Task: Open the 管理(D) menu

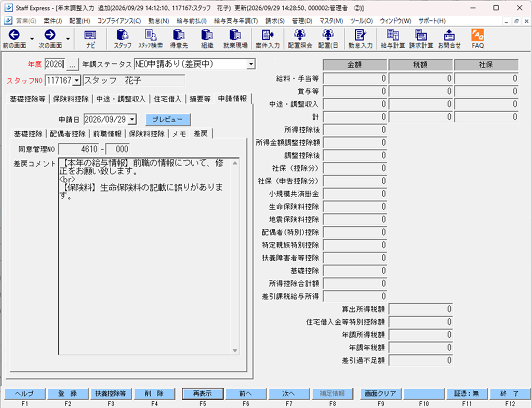Action: [x=302, y=21]
